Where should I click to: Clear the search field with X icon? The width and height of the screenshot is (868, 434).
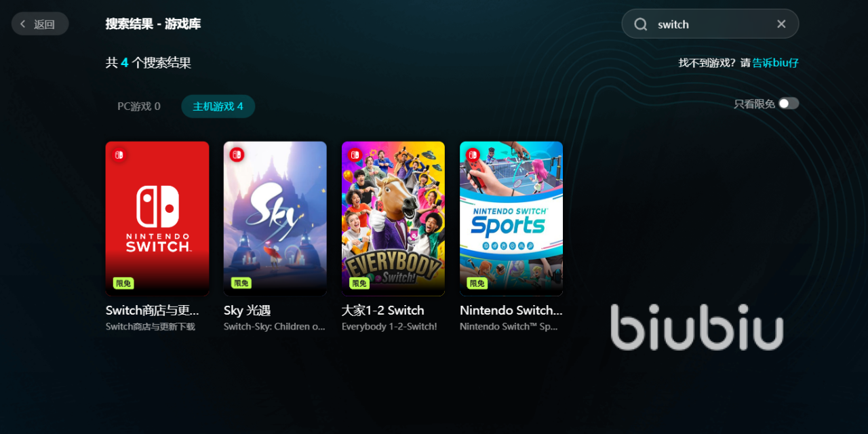pos(781,24)
